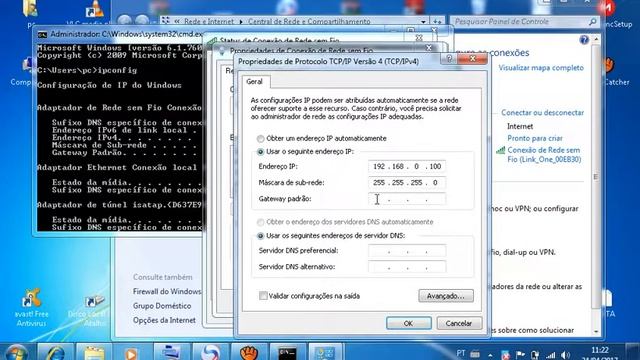Screen dimensions: 640x360
Task: Click the Gateway padrão field
Action: pyautogui.click(x=407, y=199)
